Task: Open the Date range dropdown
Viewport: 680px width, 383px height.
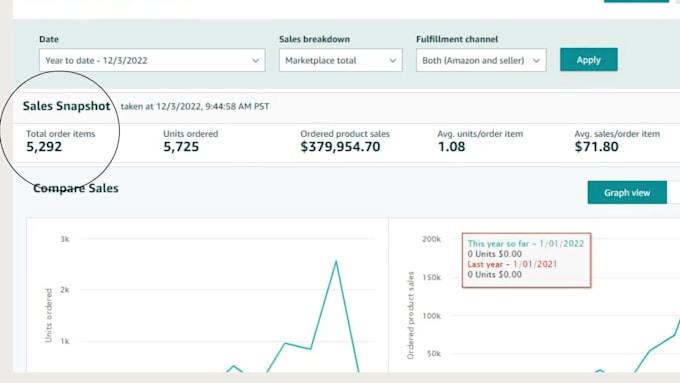Action: click(x=152, y=60)
